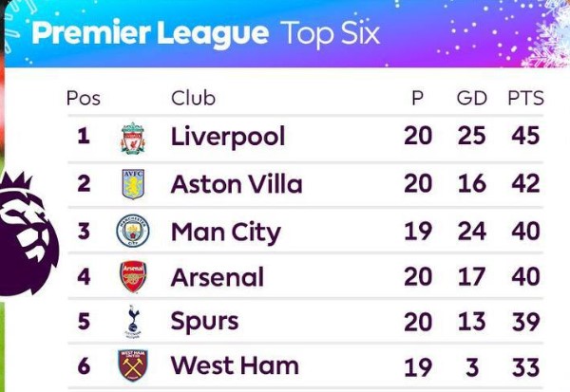570x392 pixels.
Task: Select the Manchester City badge
Action: click(x=132, y=231)
